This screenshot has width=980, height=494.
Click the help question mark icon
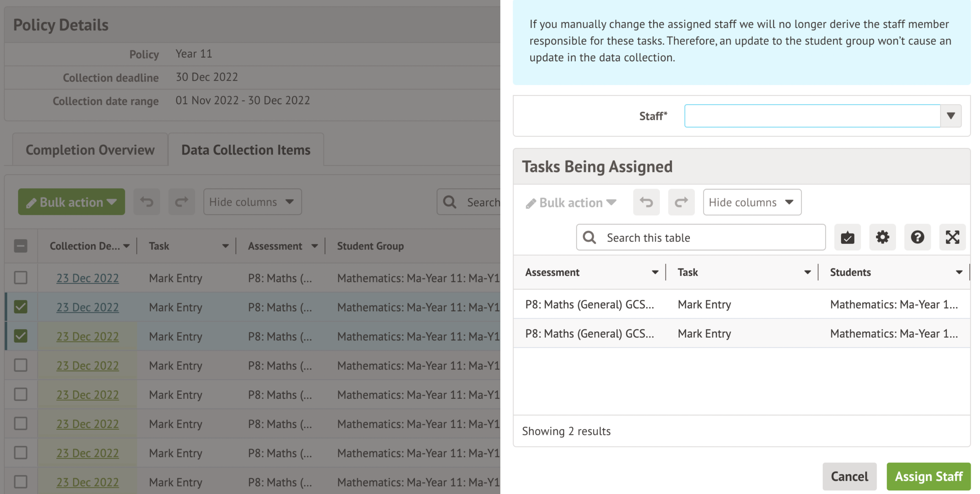[x=918, y=237]
